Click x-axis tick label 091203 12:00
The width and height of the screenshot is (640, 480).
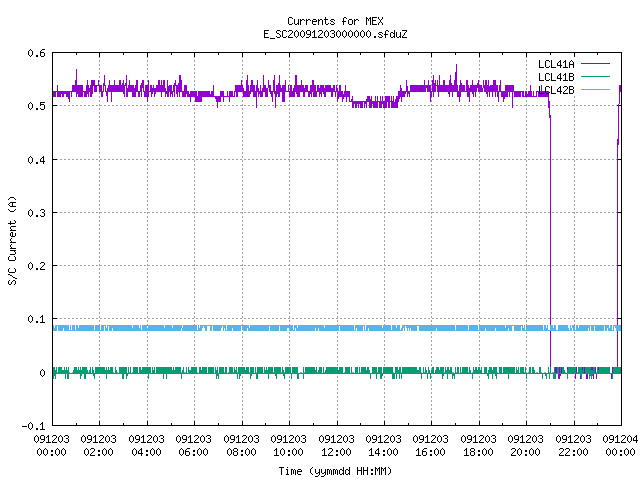click(336, 445)
